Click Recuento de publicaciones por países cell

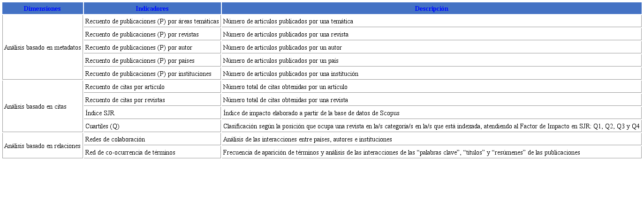pyautogui.click(x=140, y=60)
